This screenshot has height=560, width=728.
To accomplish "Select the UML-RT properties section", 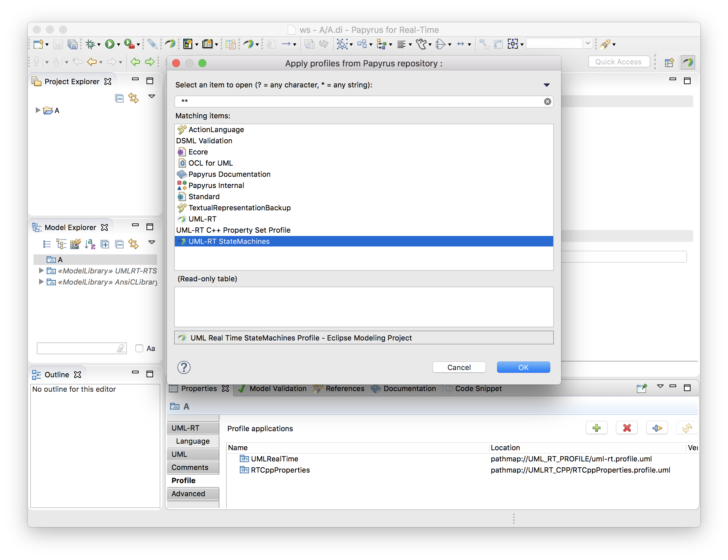I will coord(193,428).
